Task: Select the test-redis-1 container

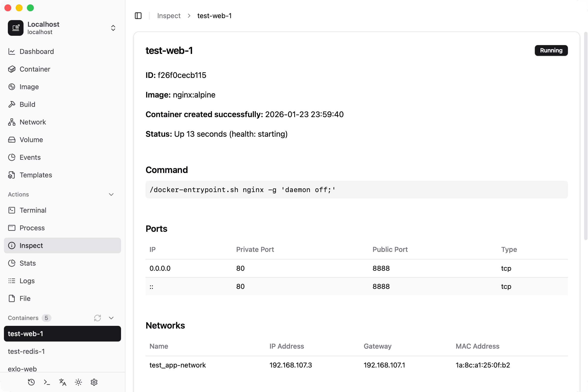Action: 26,351
